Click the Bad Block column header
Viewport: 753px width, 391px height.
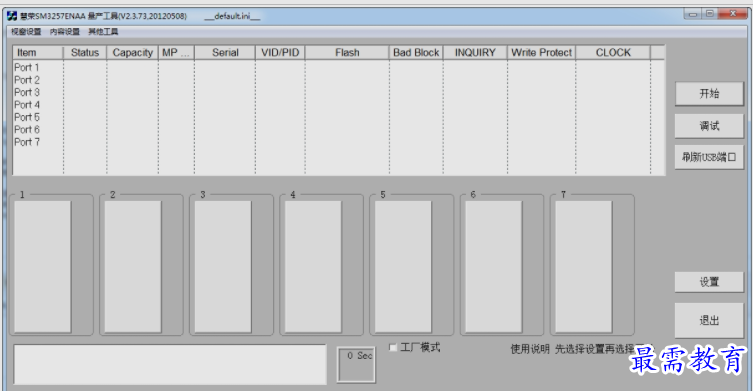tap(416, 52)
